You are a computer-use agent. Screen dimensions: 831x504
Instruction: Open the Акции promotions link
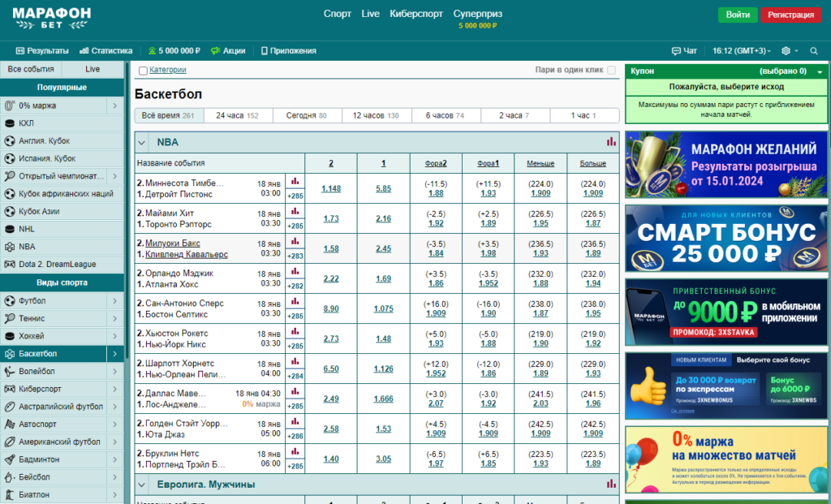click(228, 51)
